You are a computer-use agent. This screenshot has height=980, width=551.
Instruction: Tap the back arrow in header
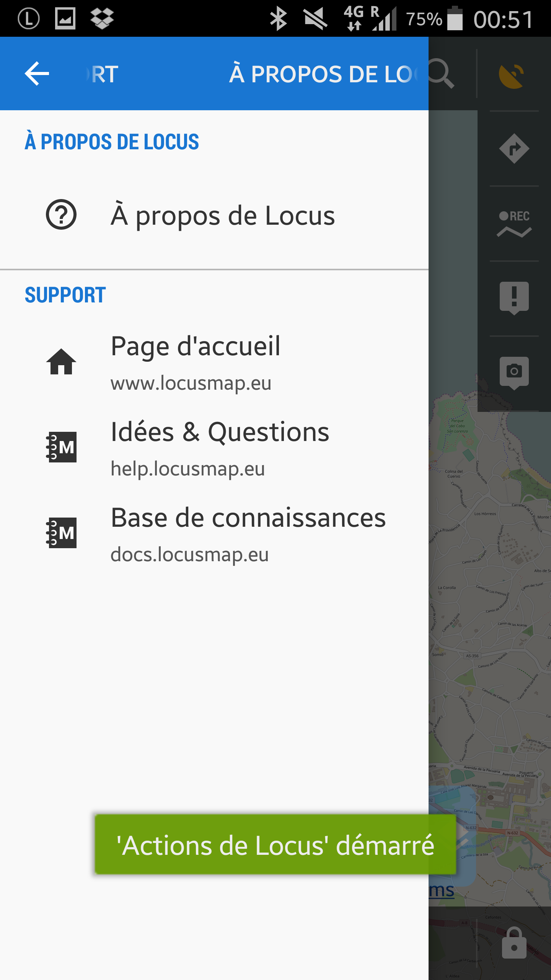click(x=37, y=73)
